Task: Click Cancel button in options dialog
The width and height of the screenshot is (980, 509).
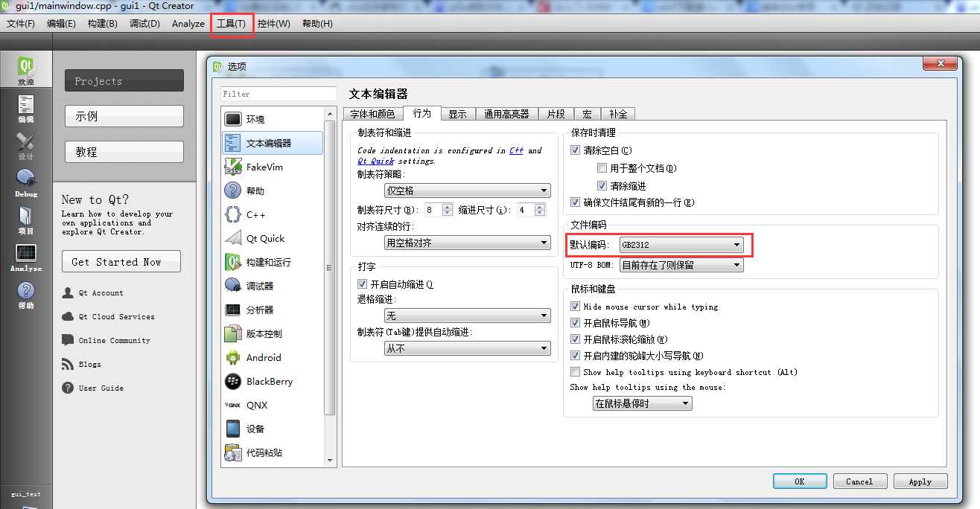Action: (859, 481)
